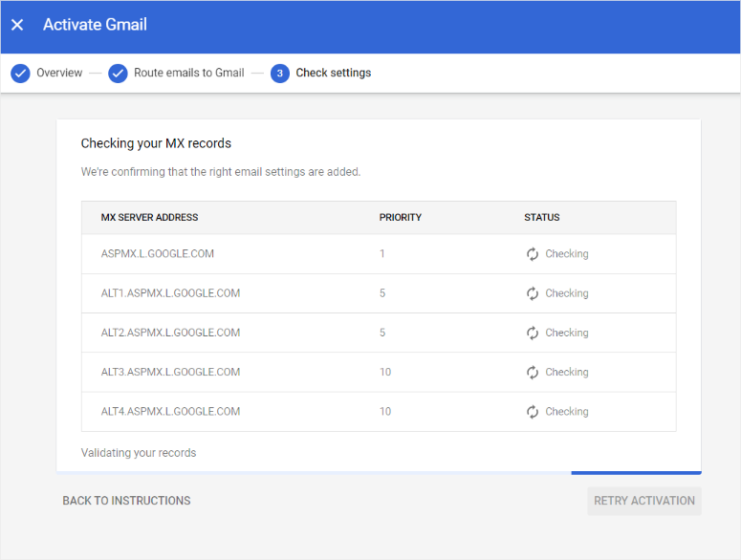Viewport: 741px width, 560px height.
Task: Close the Activate Gmail dialog
Action: (17, 25)
